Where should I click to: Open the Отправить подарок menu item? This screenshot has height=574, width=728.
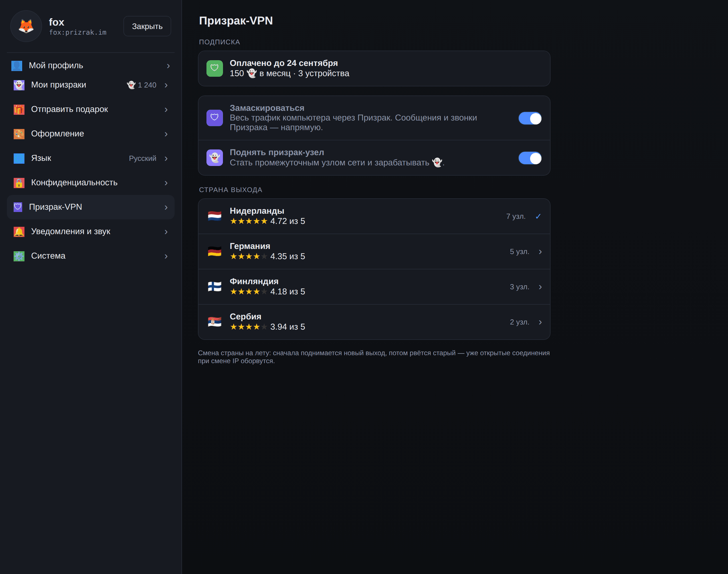pyautogui.click(x=90, y=109)
